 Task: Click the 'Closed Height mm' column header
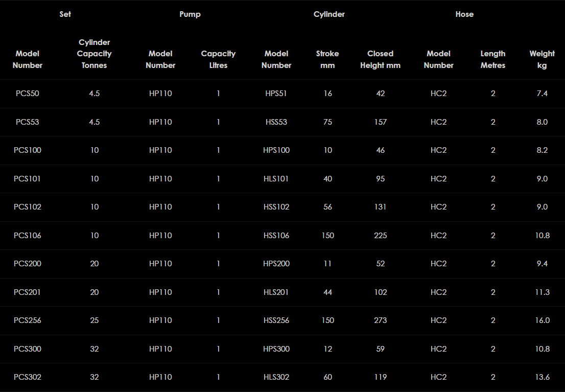pos(380,59)
